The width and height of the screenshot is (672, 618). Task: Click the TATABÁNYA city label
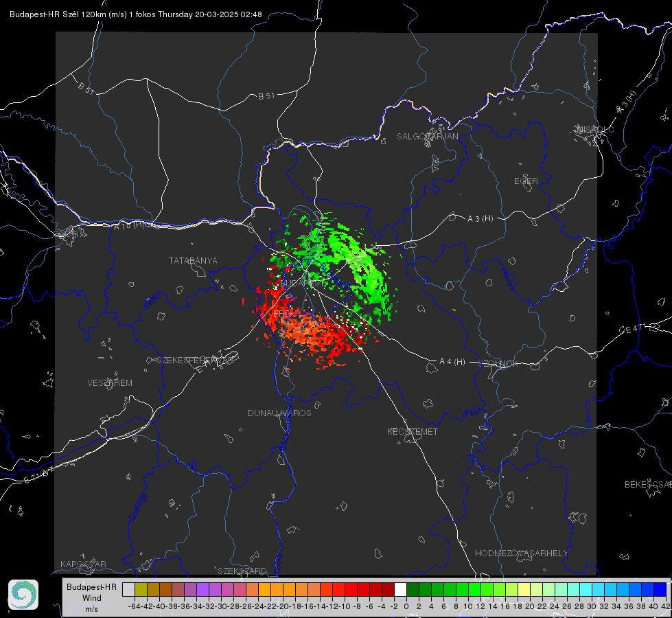point(193,260)
